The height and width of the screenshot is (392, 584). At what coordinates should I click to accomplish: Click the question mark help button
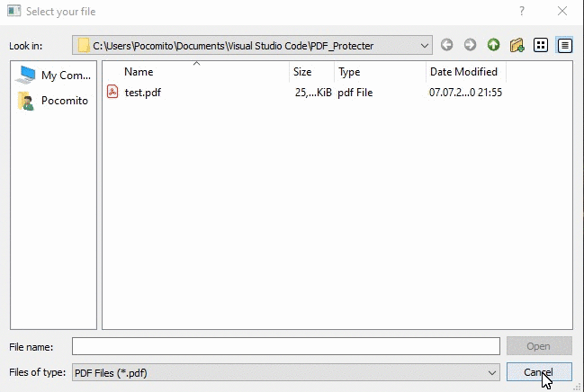pos(522,11)
